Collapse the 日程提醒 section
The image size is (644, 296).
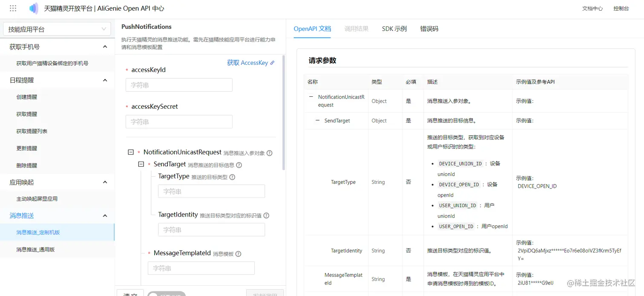105,80
